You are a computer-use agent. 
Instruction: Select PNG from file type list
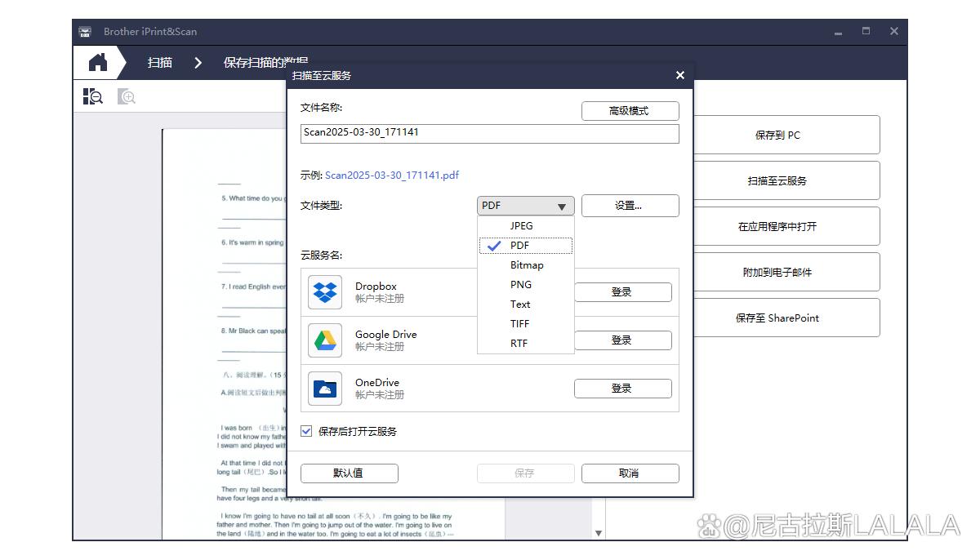pyautogui.click(x=525, y=285)
